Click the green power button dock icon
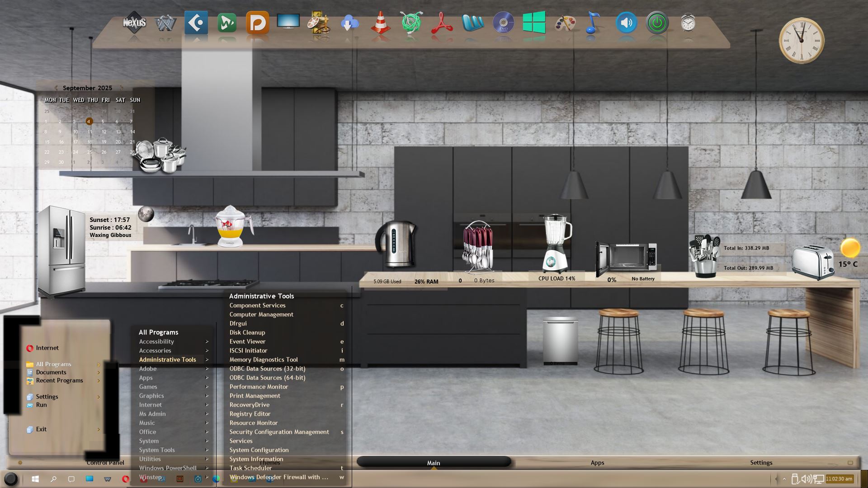 pyautogui.click(x=657, y=23)
